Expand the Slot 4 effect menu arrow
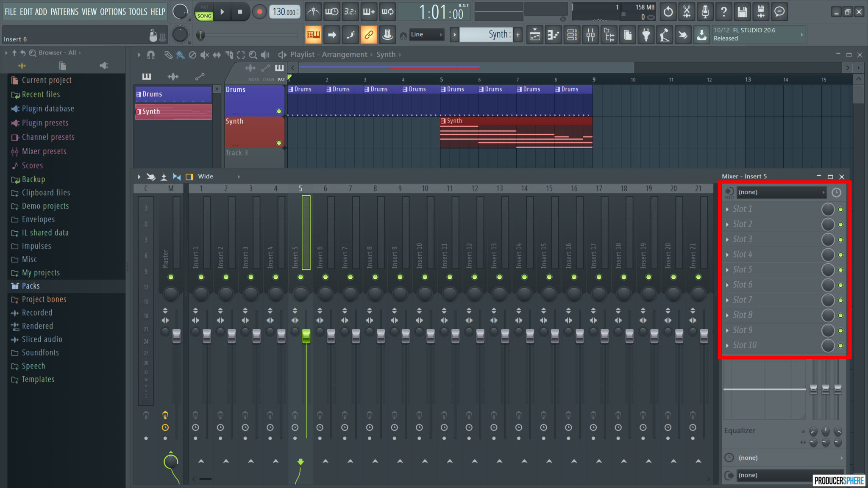This screenshot has height=488, width=868. coord(727,255)
